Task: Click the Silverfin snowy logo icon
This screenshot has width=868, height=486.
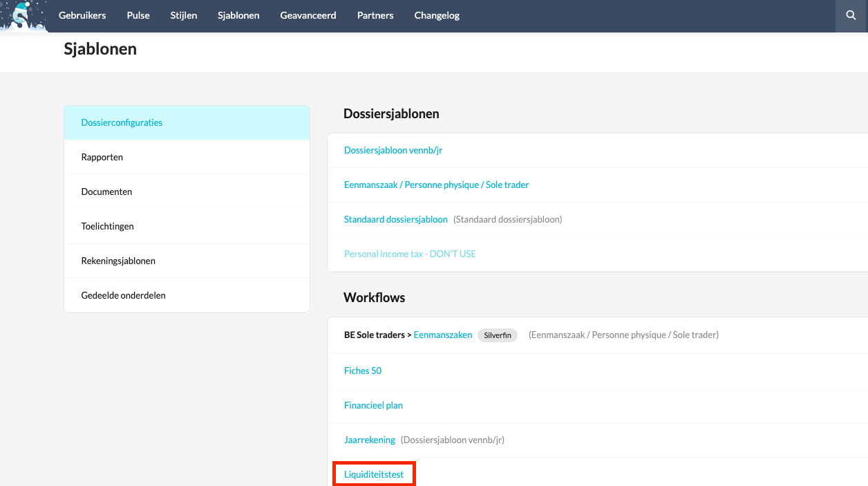Action: coord(24,16)
